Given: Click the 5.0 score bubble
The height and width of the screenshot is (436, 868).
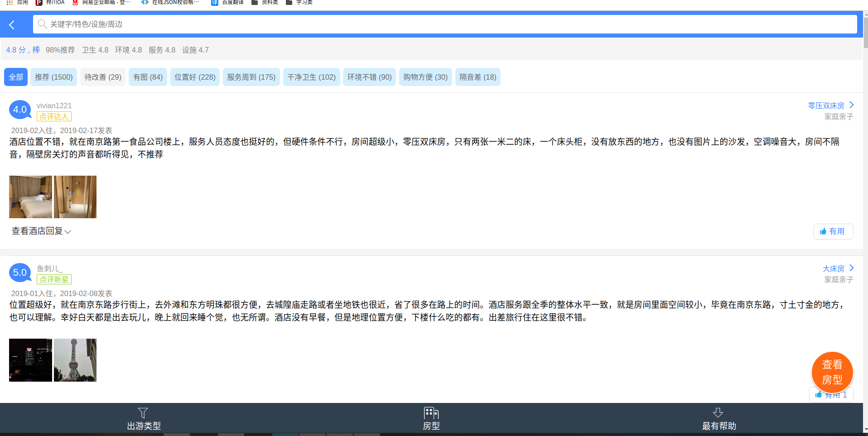Looking at the screenshot, I should pos(20,273).
